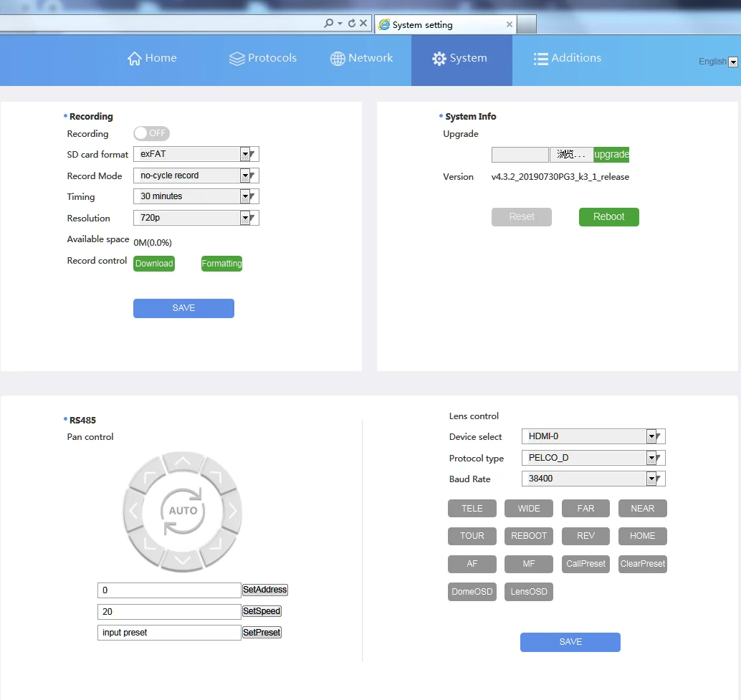741x700 pixels.
Task: Click the LensOSD button
Action: [529, 592]
